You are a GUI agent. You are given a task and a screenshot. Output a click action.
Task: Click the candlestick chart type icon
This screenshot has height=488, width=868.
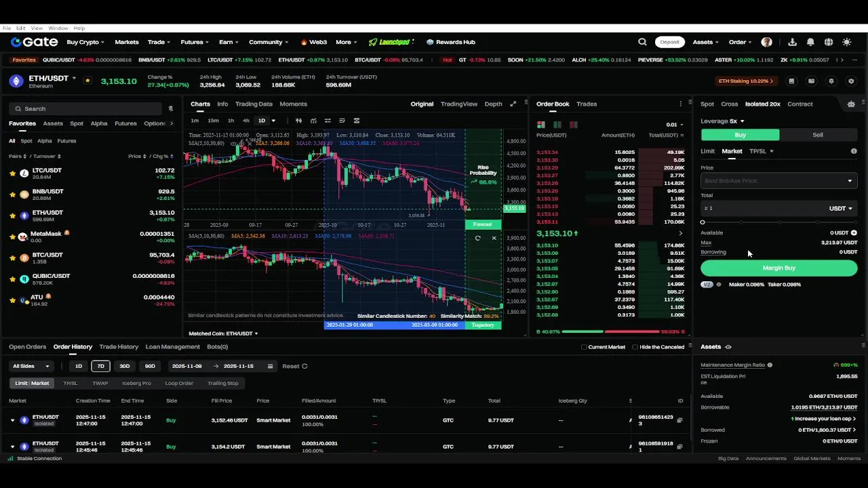click(x=298, y=121)
